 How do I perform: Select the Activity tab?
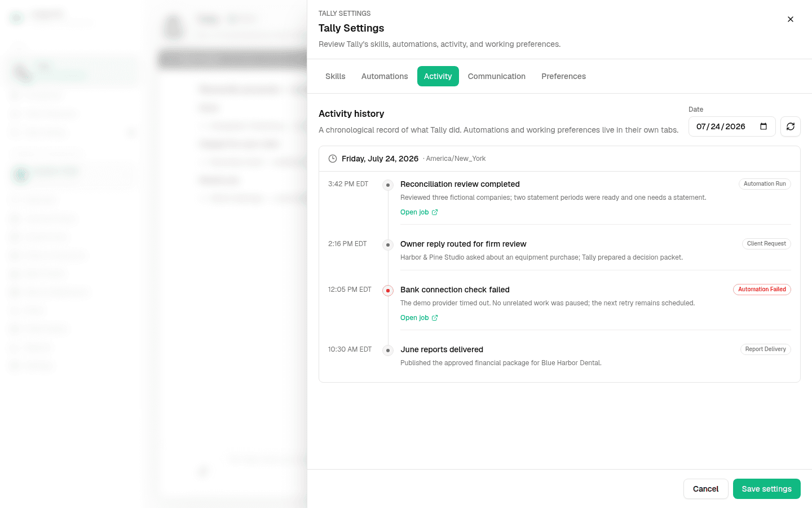click(x=438, y=76)
